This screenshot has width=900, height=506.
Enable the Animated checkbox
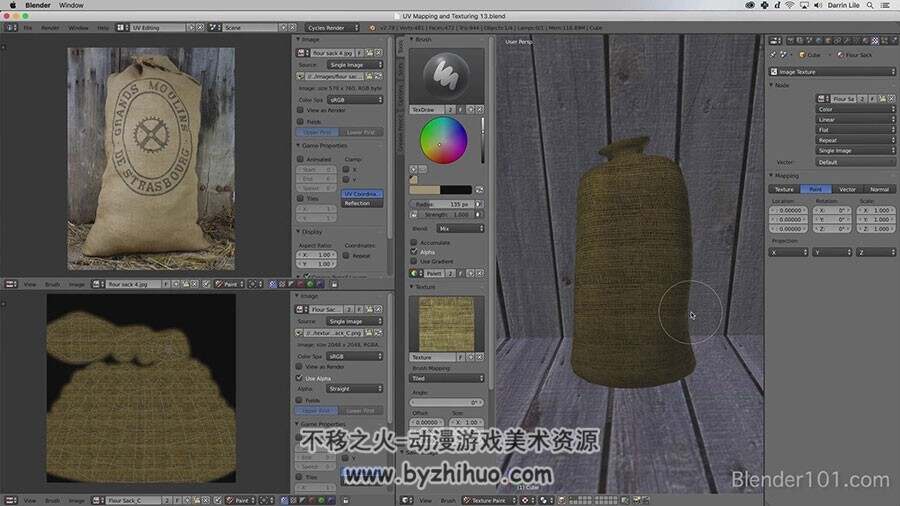click(x=300, y=159)
